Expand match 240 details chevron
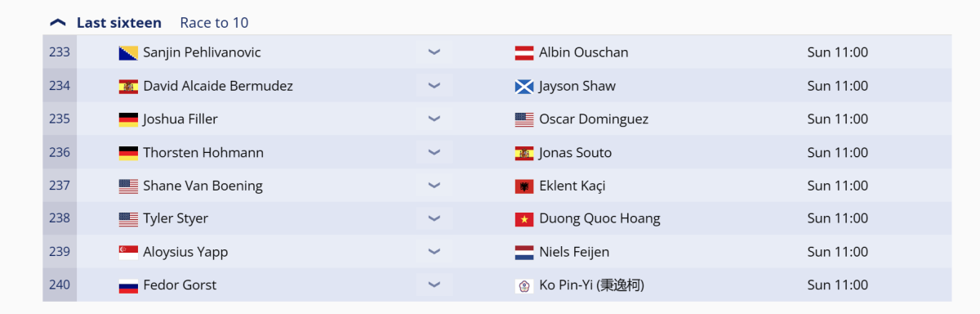Screen dimensions: 980x314 tap(434, 285)
